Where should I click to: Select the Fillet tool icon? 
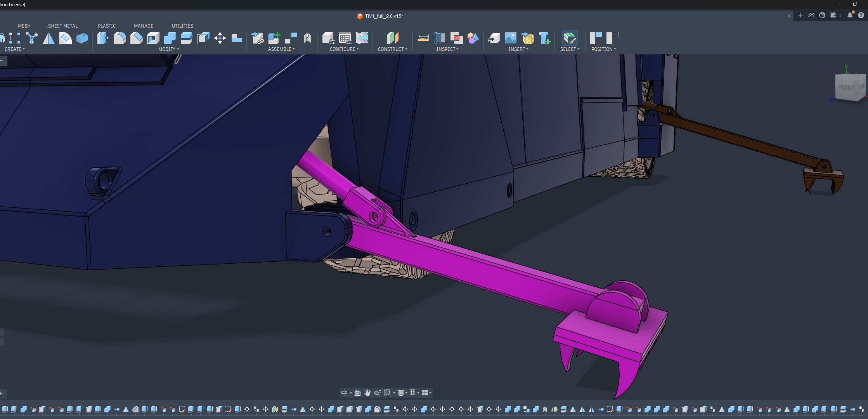pos(120,38)
